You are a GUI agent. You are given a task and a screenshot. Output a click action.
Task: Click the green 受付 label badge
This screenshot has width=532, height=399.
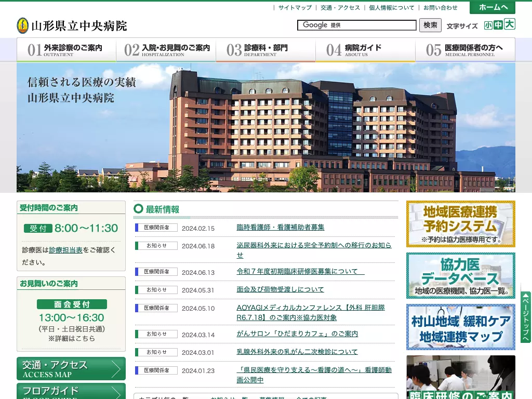38,229
